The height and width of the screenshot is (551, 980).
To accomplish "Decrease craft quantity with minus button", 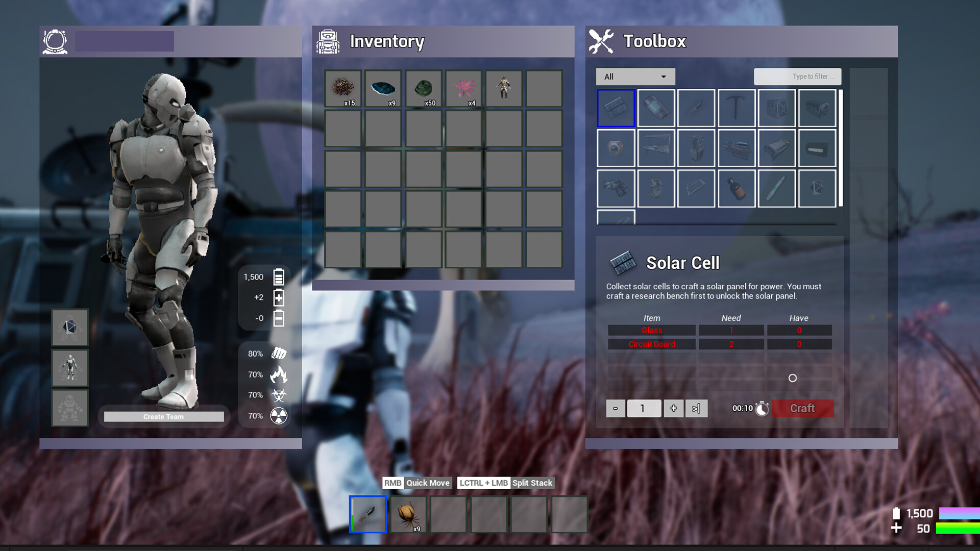I will point(616,408).
